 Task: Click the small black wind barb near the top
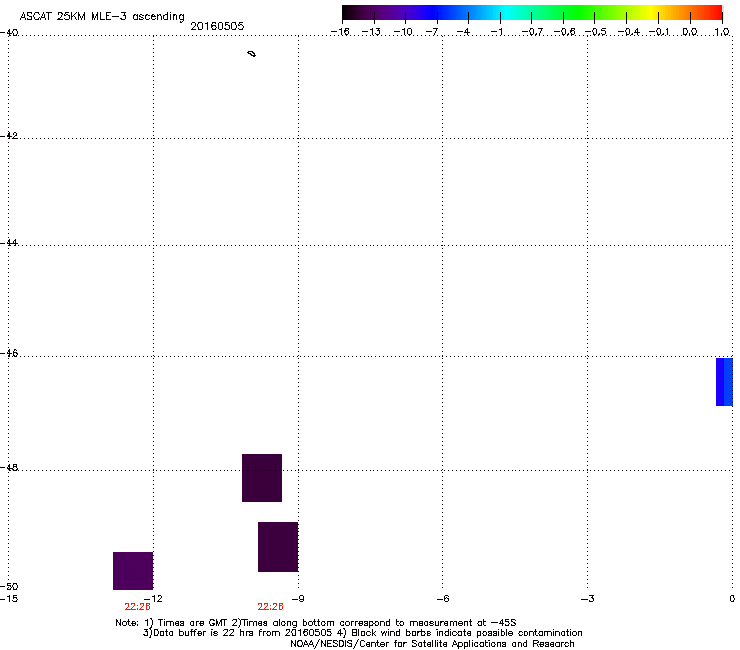click(x=252, y=54)
